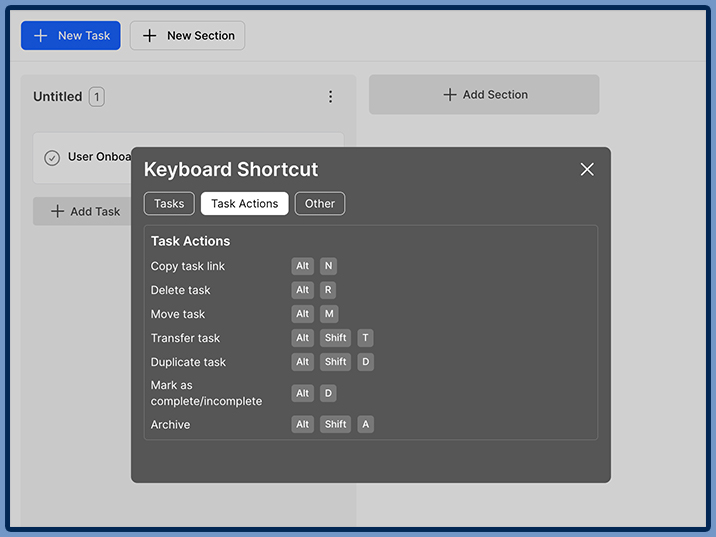Close the Keyboard Shortcut dialog
The width and height of the screenshot is (716, 537).
point(587,169)
